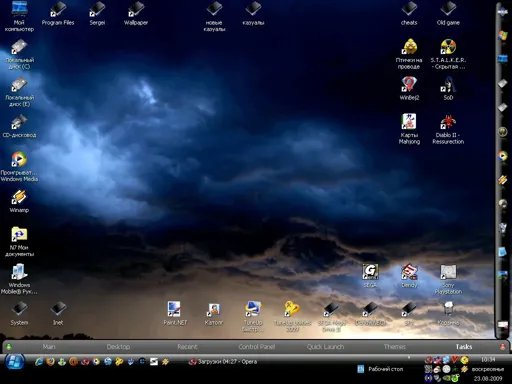Launch Internet Explorer from Quick Launch
This screenshot has width=512, height=384.
(x=39, y=362)
